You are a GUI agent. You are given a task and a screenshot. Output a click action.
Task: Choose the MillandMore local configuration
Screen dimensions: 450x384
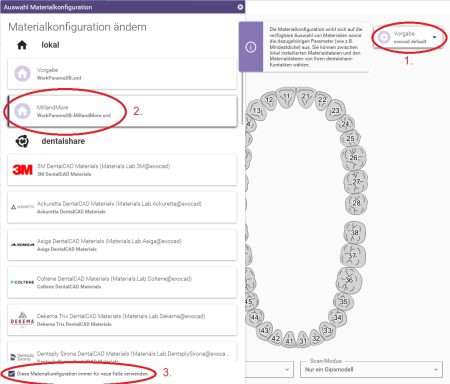point(122,111)
